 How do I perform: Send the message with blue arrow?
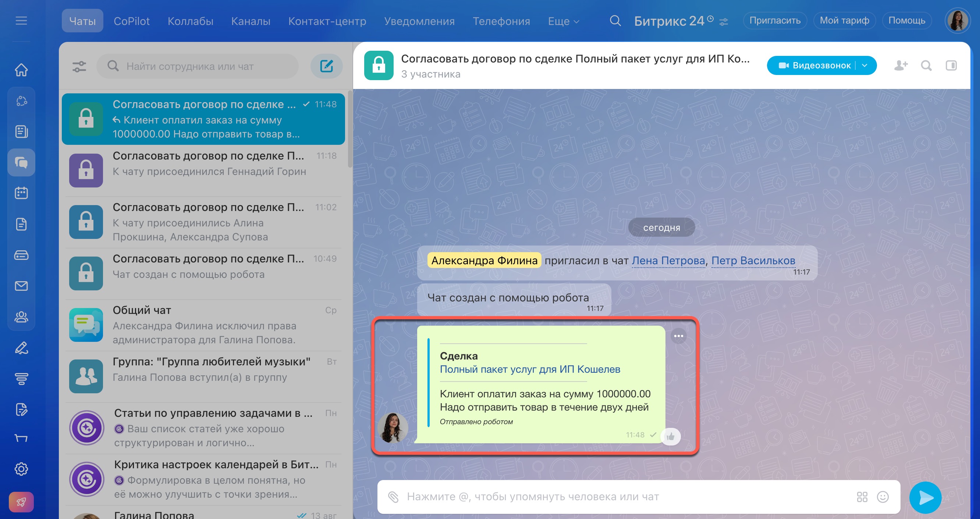tap(925, 497)
